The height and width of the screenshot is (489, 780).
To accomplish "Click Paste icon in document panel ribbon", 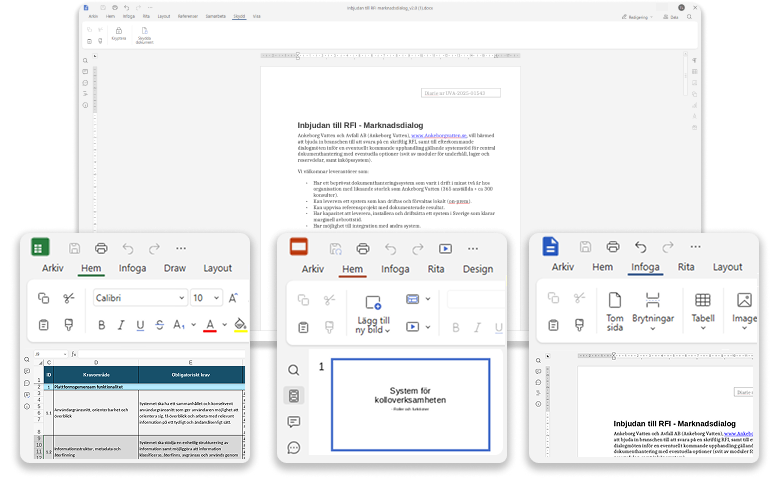I will (553, 325).
